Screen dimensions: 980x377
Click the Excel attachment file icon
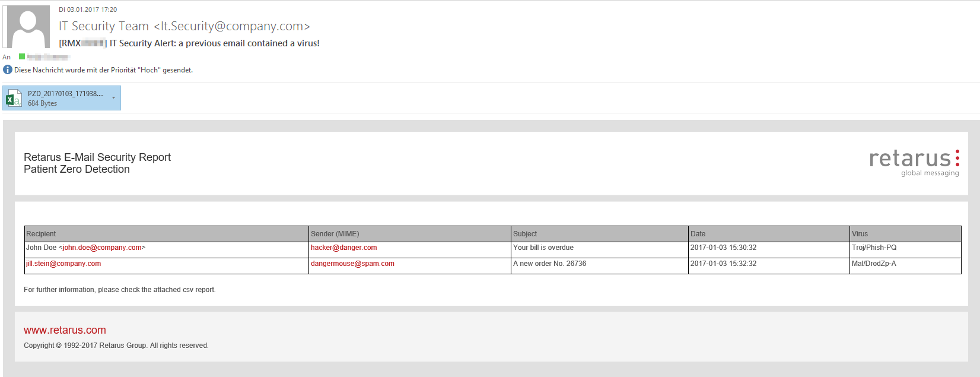(x=13, y=99)
